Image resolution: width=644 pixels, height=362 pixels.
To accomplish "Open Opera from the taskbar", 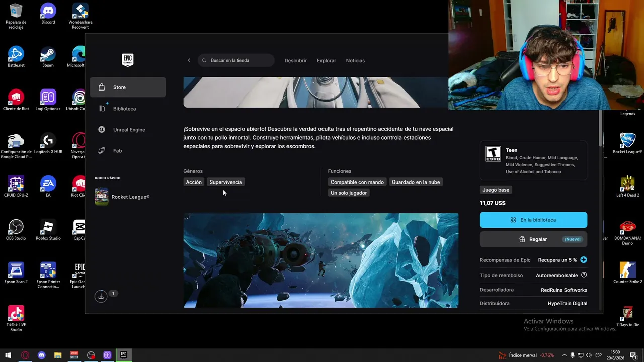I will [25, 355].
